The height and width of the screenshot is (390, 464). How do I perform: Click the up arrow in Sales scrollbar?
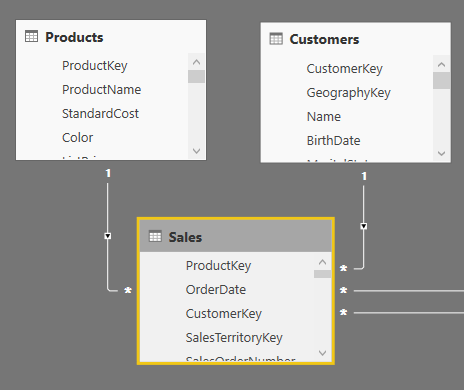[322, 262]
